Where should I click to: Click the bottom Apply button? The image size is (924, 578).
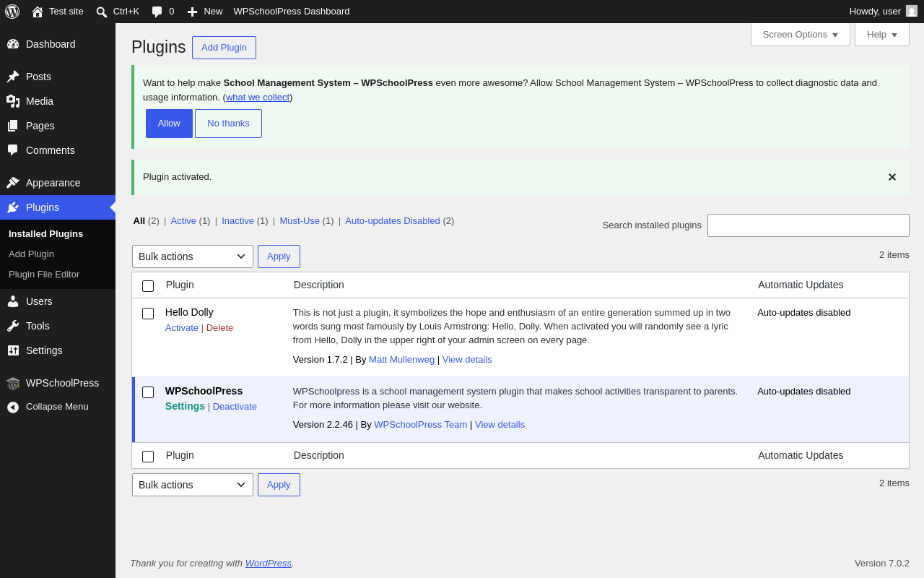[x=279, y=485]
